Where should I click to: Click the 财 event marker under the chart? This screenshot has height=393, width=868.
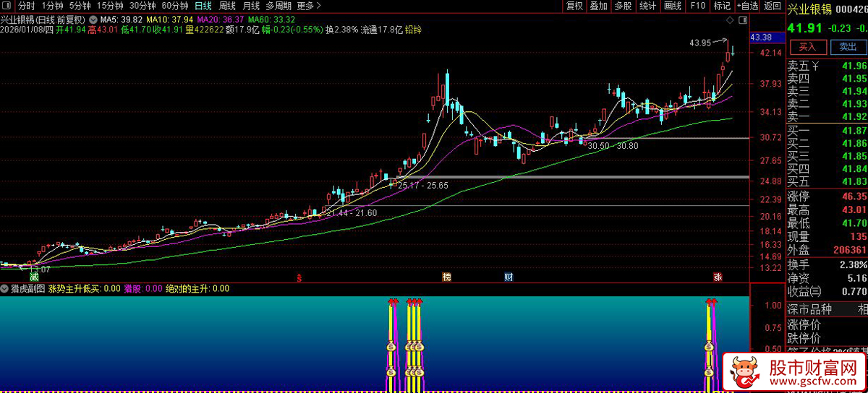(x=509, y=277)
